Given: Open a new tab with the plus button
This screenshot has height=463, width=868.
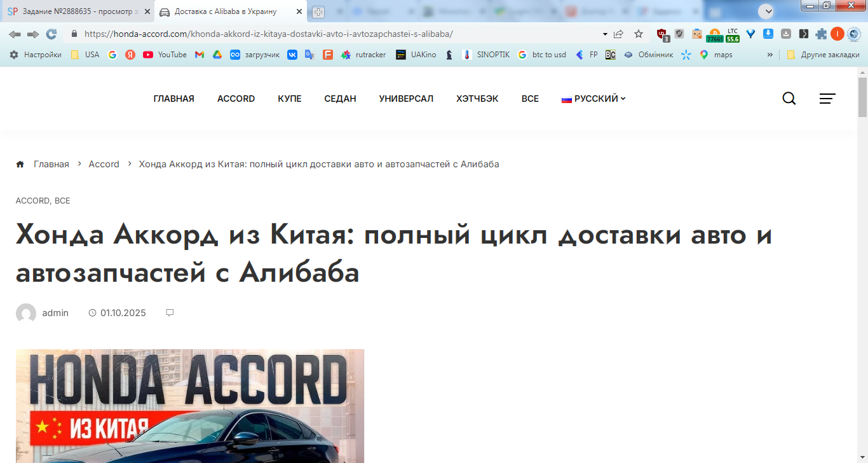Looking at the screenshot, I should pos(318,12).
